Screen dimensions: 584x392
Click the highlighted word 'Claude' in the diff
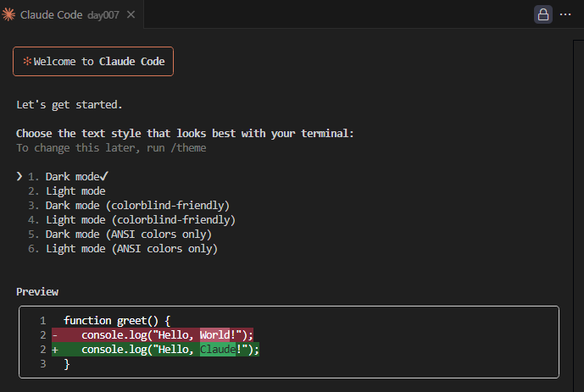[x=218, y=350]
